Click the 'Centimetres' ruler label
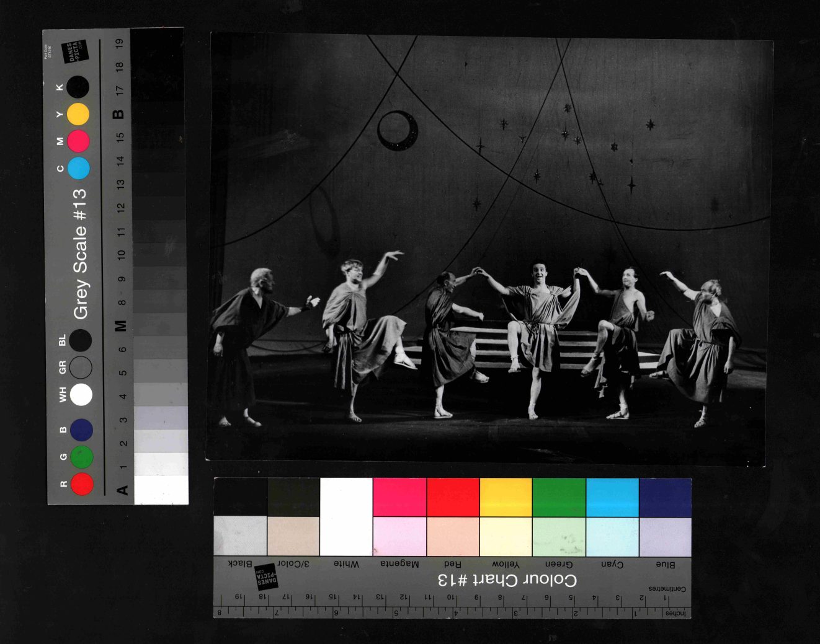 (x=667, y=588)
